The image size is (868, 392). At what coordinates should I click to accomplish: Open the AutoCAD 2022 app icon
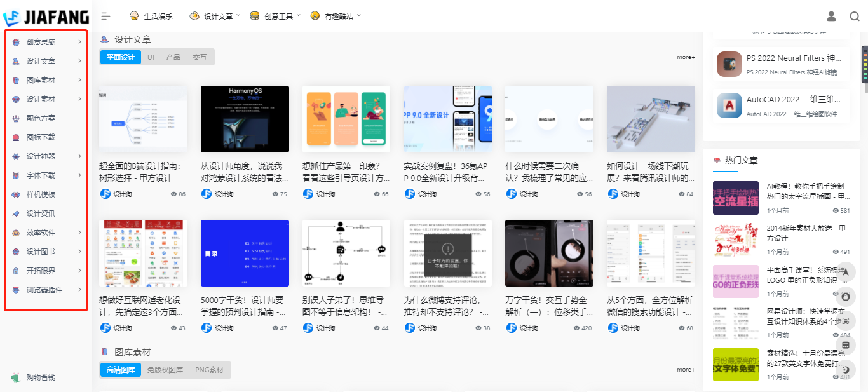click(729, 105)
